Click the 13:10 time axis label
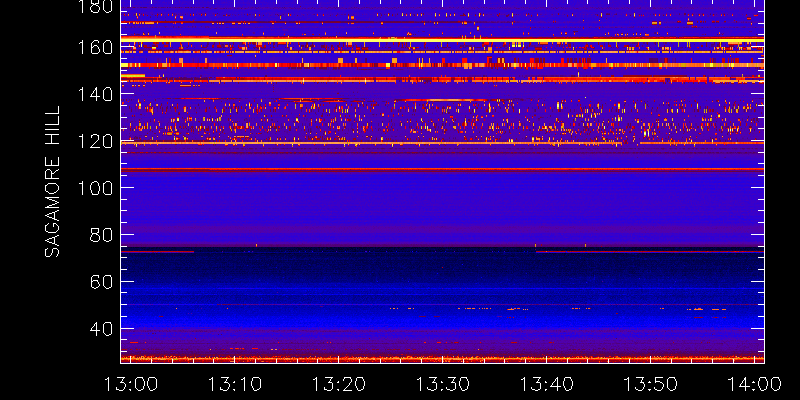Viewport: 800px width, 400px height. pyautogui.click(x=234, y=384)
